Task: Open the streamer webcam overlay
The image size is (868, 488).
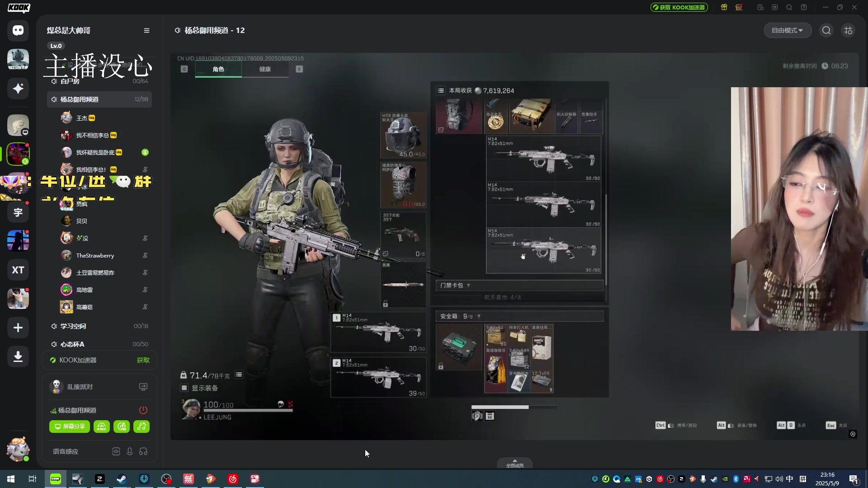Action: tap(799, 209)
